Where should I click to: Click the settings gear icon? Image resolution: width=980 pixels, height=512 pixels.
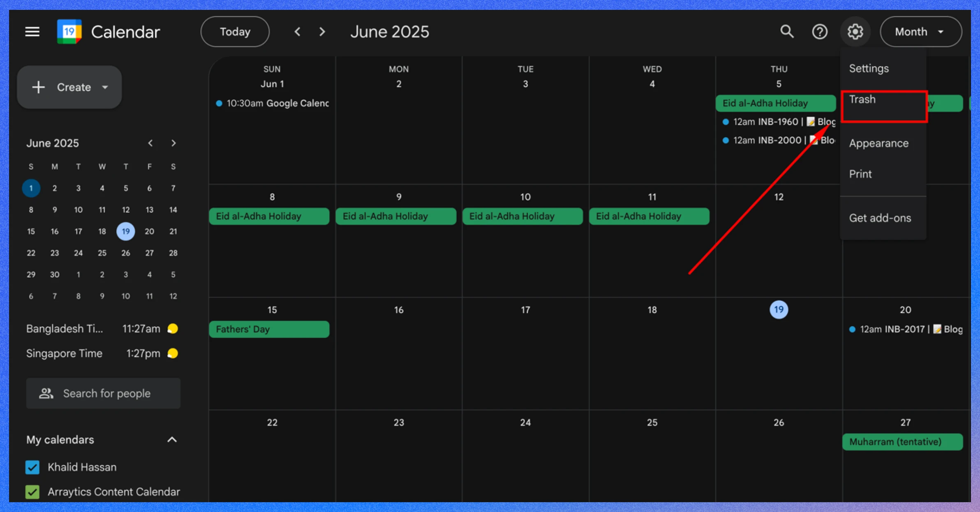(x=855, y=32)
